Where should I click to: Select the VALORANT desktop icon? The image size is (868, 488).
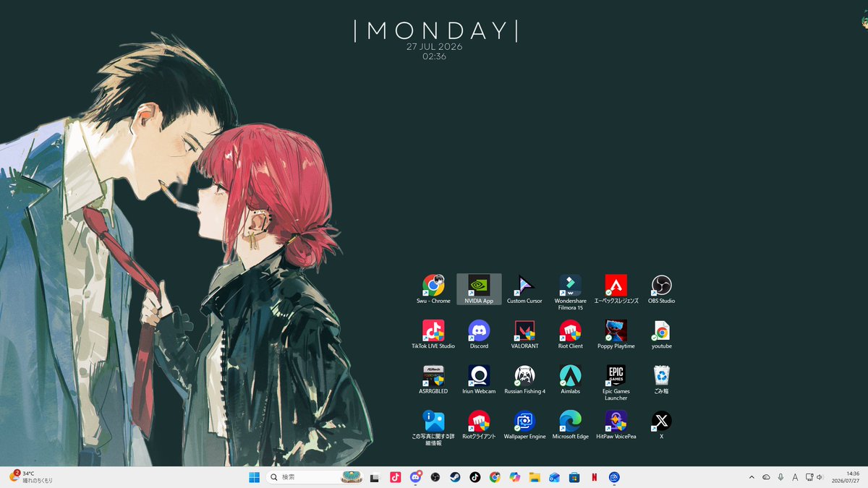pyautogui.click(x=524, y=335)
